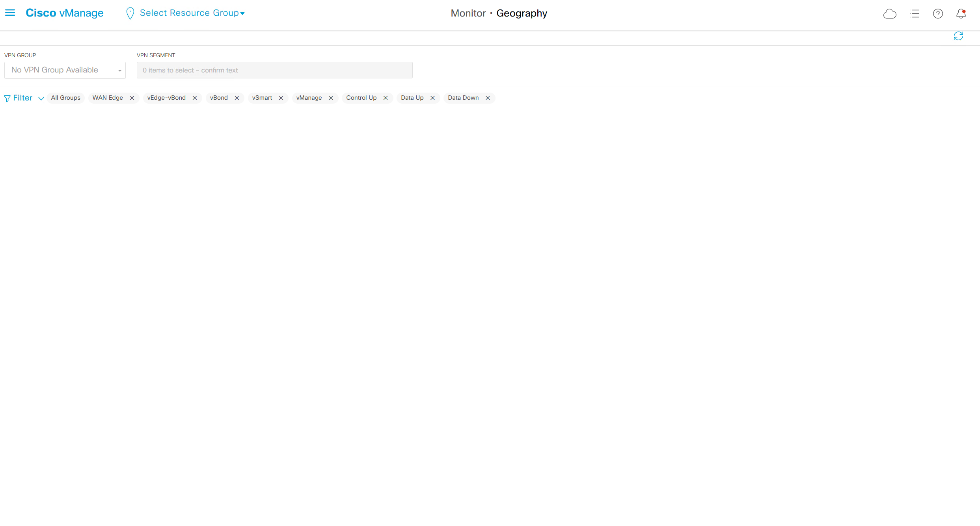The image size is (980, 526).
Task: Click the Cisco vManage logo link
Action: pos(65,13)
